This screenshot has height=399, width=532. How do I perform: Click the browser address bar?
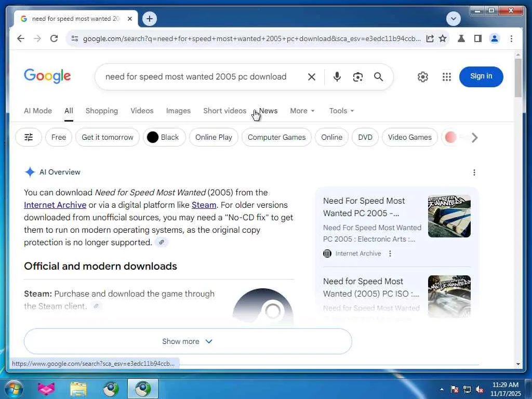(252, 38)
